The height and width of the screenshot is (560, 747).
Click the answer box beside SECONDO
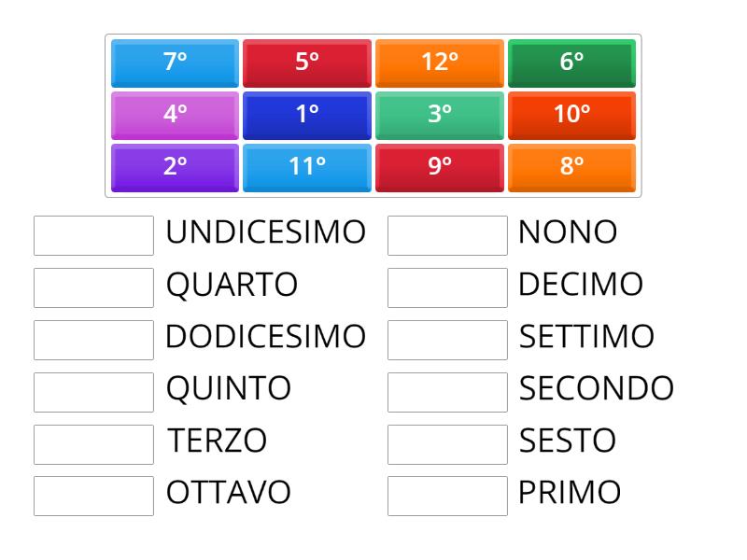point(447,389)
